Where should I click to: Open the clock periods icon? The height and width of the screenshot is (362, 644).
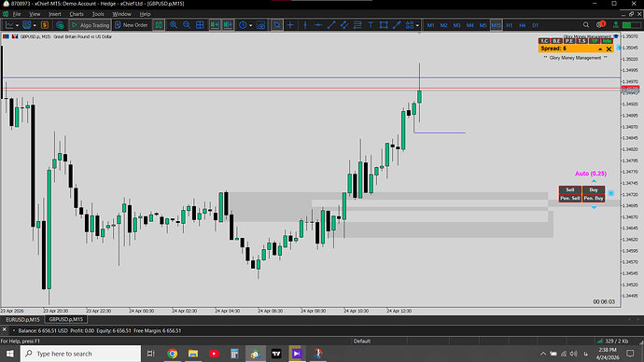243,25
